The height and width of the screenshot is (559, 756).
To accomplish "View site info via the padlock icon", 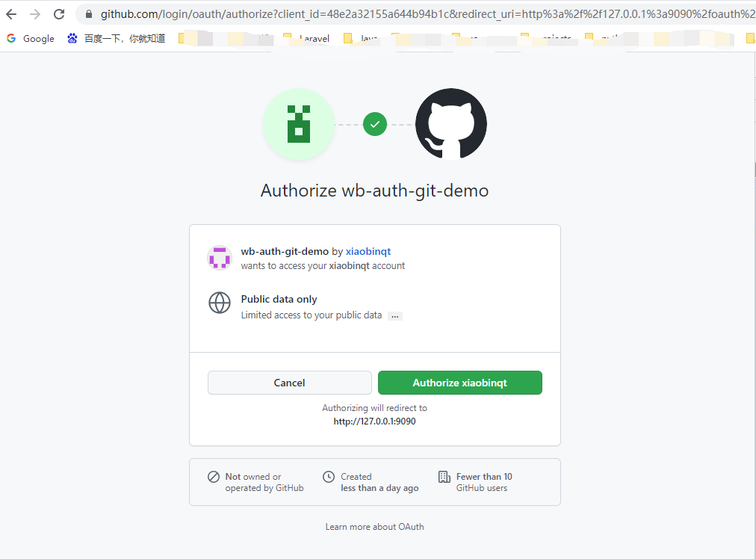I will coord(89,14).
